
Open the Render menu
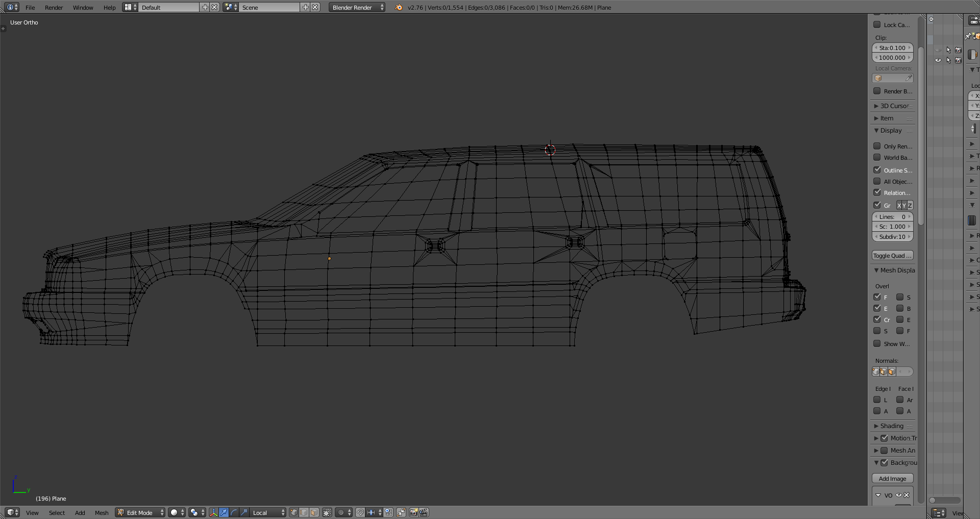click(x=54, y=8)
